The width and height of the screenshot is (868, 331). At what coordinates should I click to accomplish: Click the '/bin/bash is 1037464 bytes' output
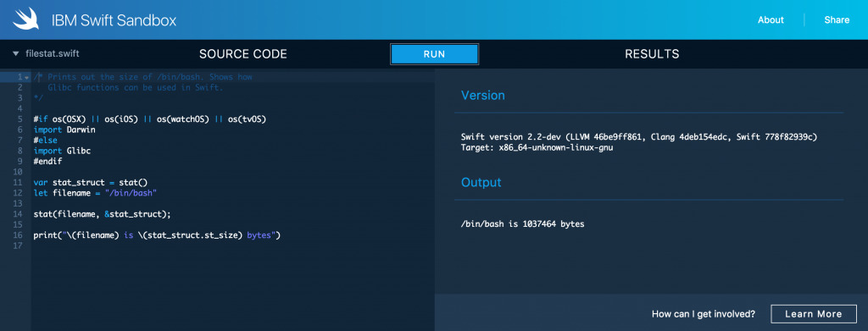coord(522,223)
